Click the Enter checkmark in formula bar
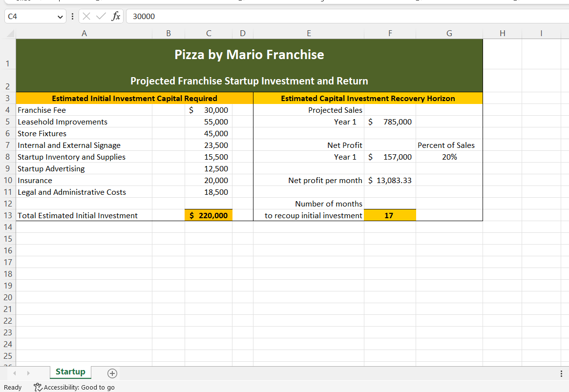Viewport: 569px width, 392px height. click(101, 16)
